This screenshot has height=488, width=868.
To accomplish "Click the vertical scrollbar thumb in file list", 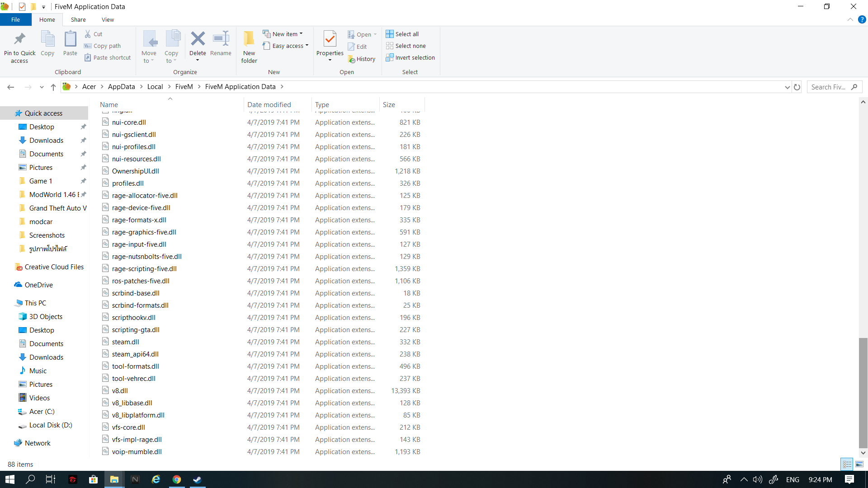I will point(863,393).
